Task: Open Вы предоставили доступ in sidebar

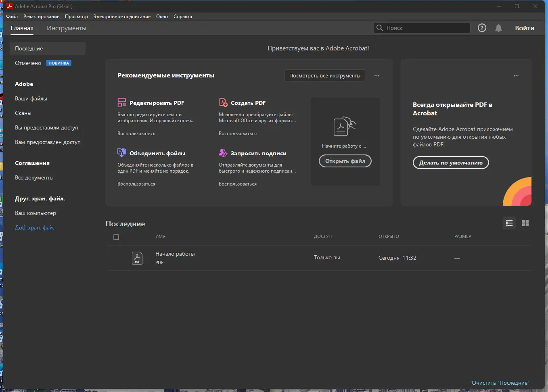Action: [x=46, y=127]
